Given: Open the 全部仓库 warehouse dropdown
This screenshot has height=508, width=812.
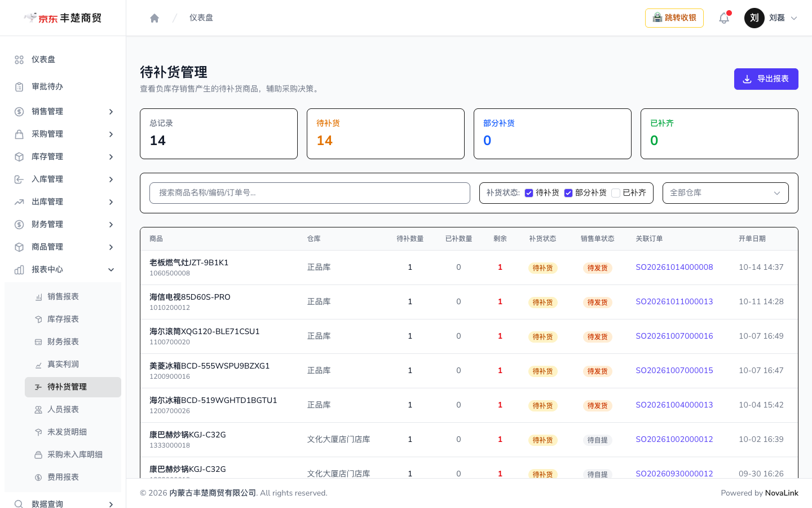Looking at the screenshot, I should click(726, 193).
